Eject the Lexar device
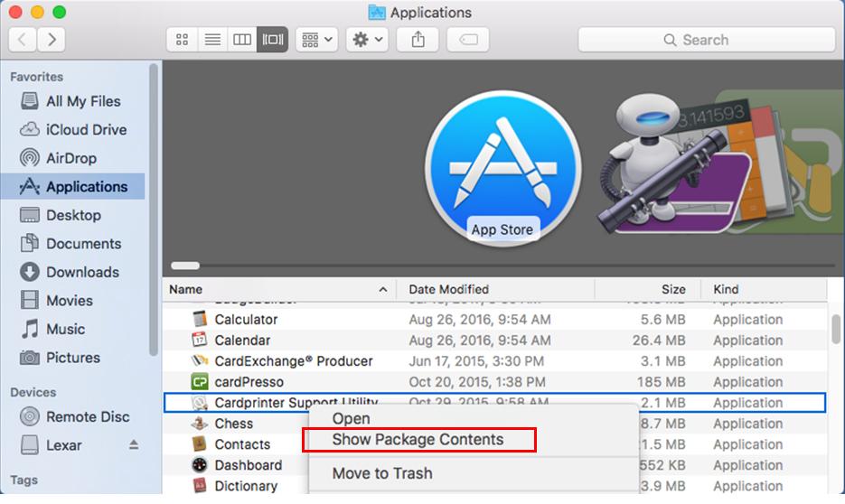Image resolution: width=845 pixels, height=504 pixels. (134, 445)
